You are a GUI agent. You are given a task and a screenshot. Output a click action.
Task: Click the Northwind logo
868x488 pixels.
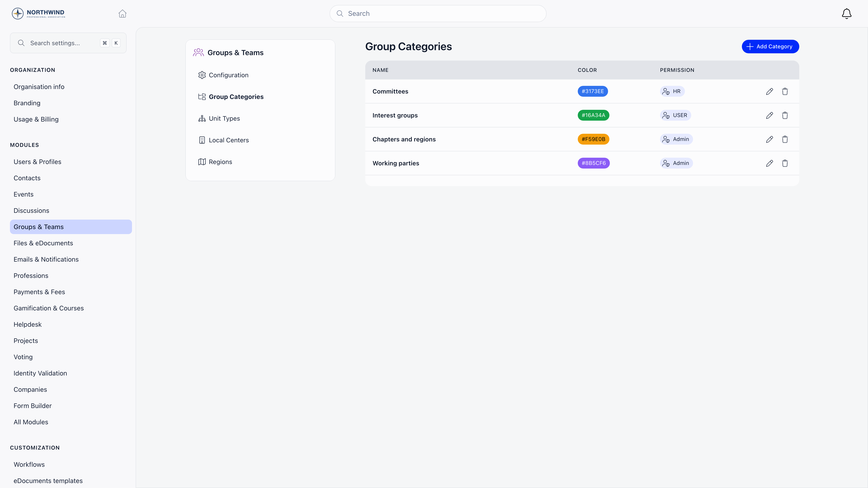pyautogui.click(x=38, y=14)
